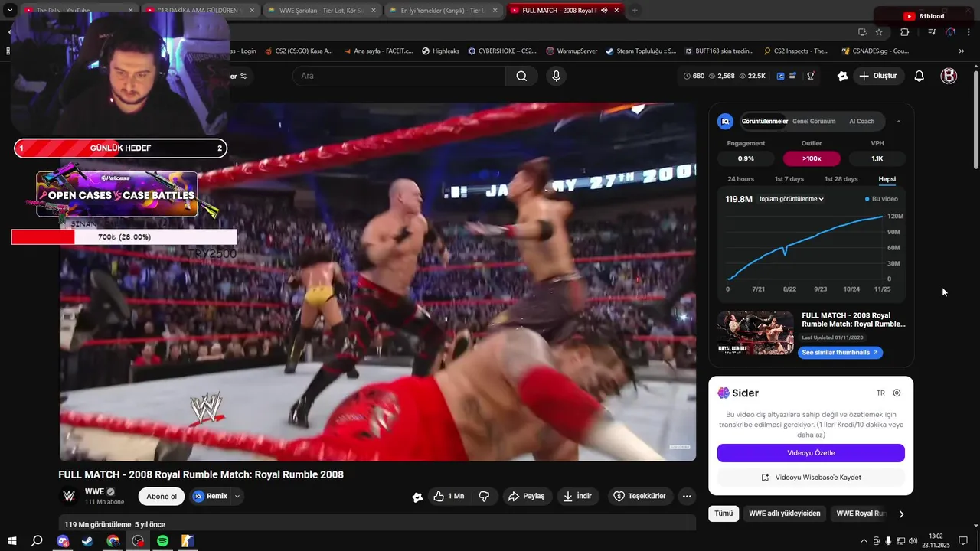Screen dimensions: 980x551
Task: Open Sider settings gear icon
Action: point(897,393)
